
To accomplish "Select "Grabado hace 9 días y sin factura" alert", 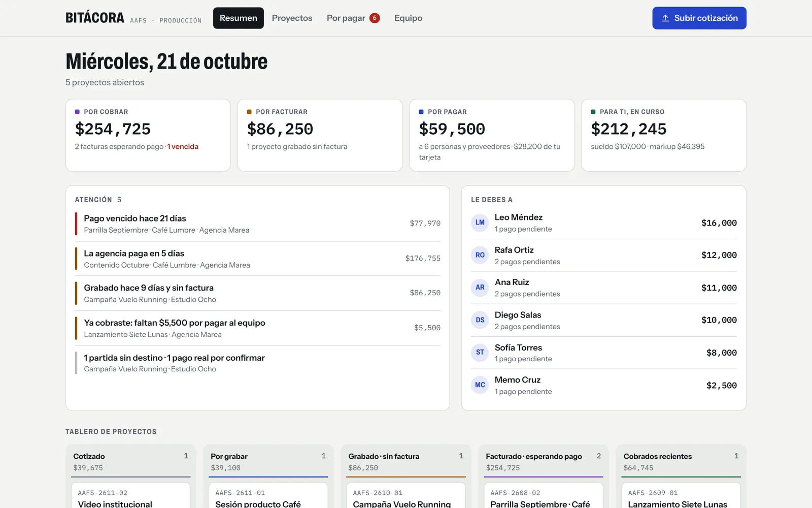I will pyautogui.click(x=258, y=293).
